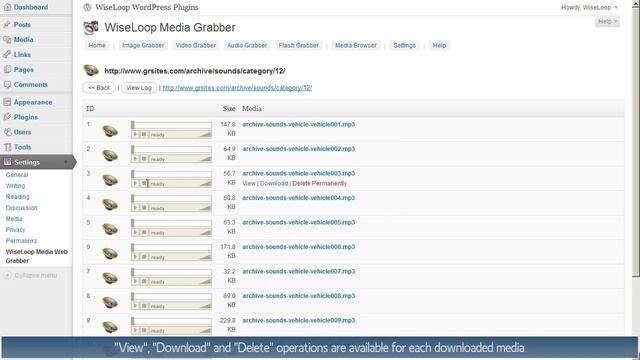
Task: Play the vehicle004.mp3 audio
Action: (x=136, y=208)
